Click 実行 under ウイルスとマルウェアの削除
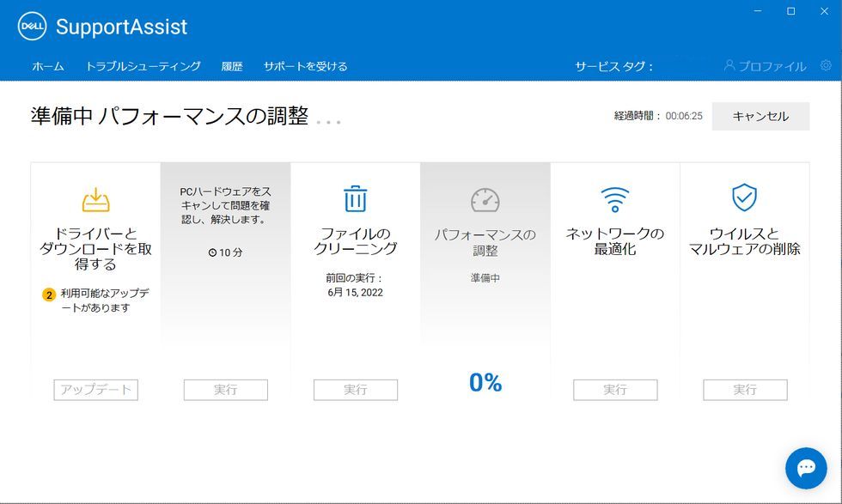The width and height of the screenshot is (842, 504). point(745,390)
